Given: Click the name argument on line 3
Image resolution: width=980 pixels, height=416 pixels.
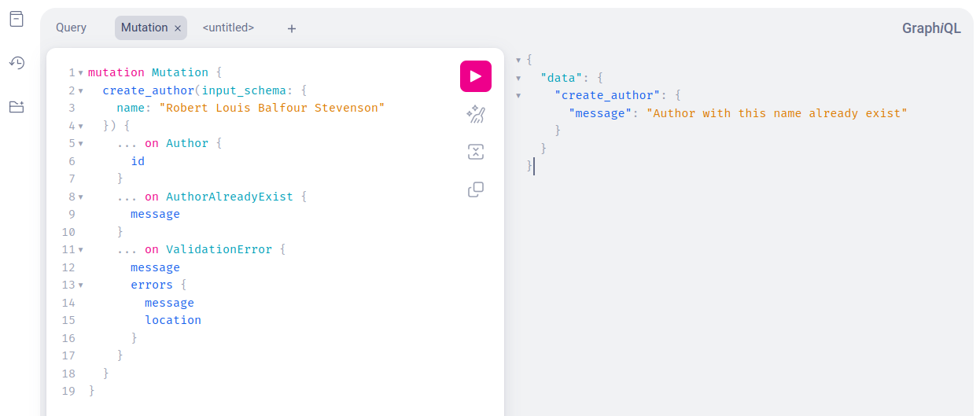Looking at the screenshot, I should tap(131, 108).
